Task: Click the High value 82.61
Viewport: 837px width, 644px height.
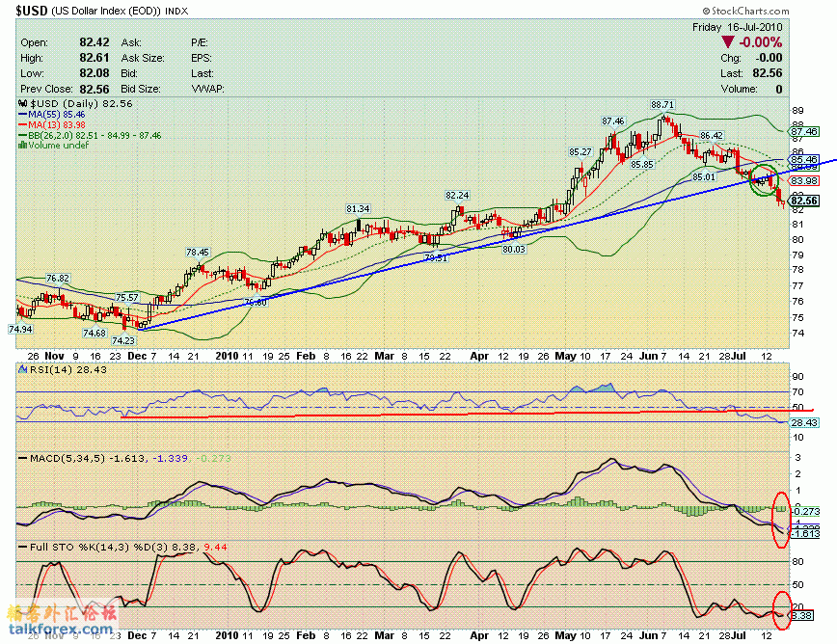Action: click(94, 58)
